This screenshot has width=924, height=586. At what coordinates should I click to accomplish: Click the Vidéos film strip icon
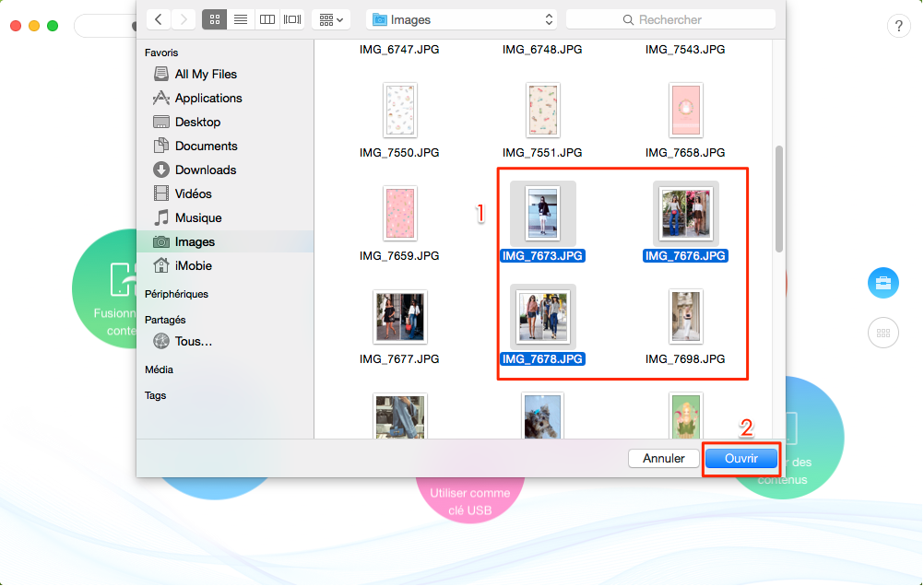click(x=160, y=193)
